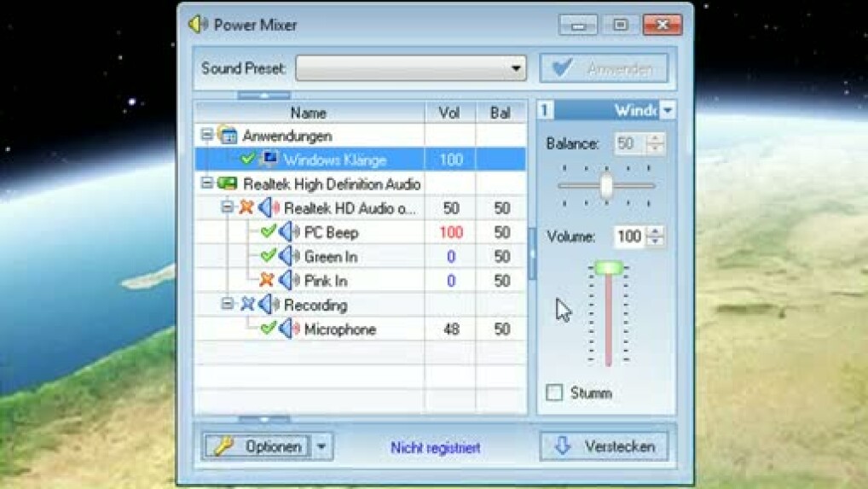This screenshot has width=868, height=489.
Task: Collapse the Anwendungen tree node
Action: click(206, 136)
